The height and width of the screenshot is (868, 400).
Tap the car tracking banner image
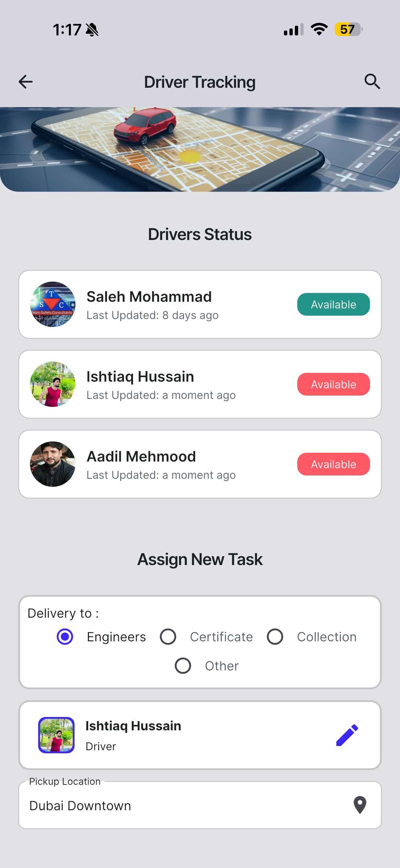coord(200,149)
